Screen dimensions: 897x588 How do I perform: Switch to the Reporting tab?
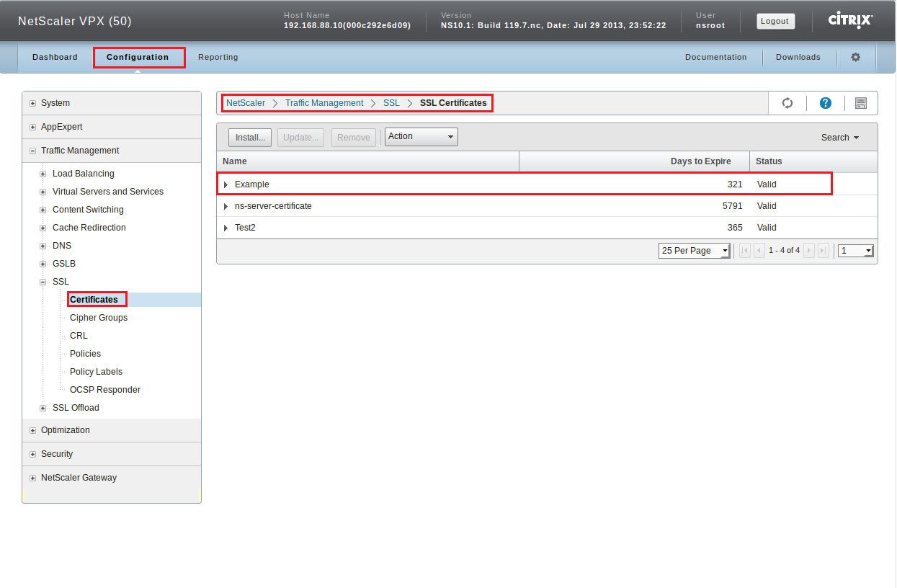(218, 57)
